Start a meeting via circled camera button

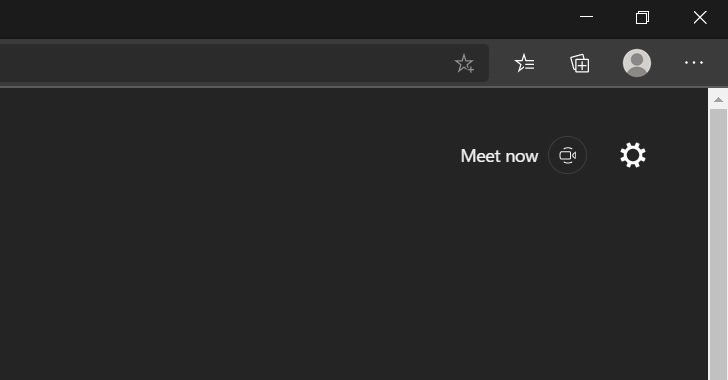[x=567, y=155]
